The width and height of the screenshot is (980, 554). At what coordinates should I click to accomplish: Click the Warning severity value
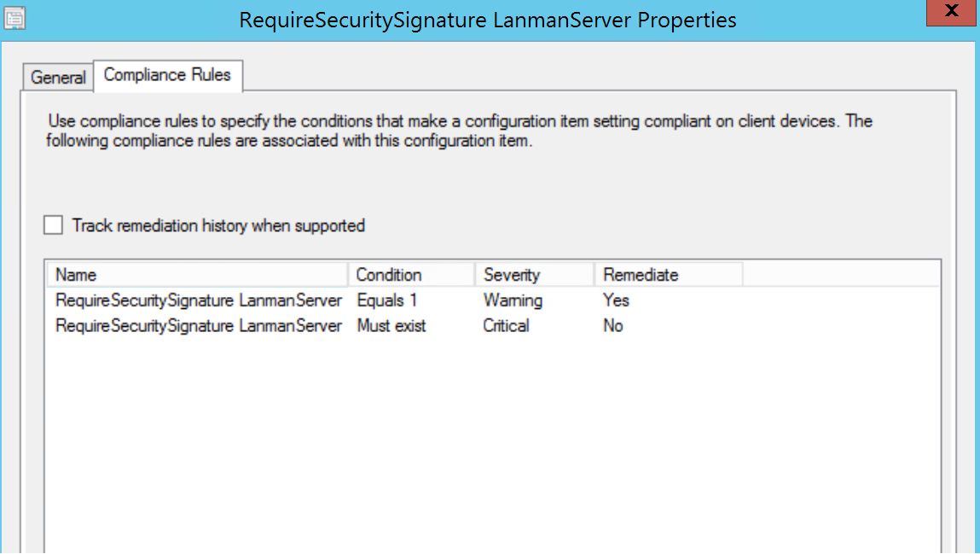pyautogui.click(x=512, y=300)
